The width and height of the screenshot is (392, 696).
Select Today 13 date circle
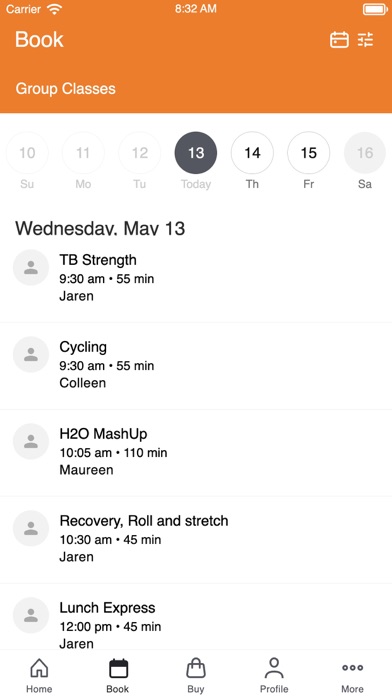196,153
